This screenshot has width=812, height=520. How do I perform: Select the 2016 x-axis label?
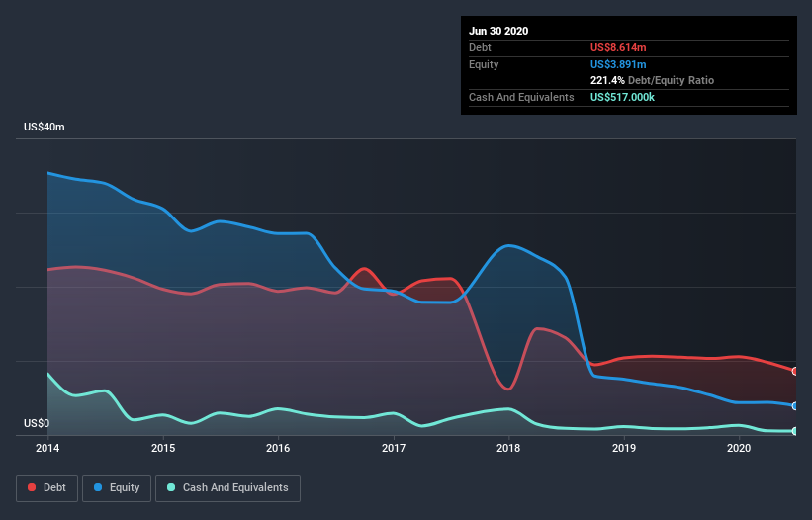tap(278, 448)
